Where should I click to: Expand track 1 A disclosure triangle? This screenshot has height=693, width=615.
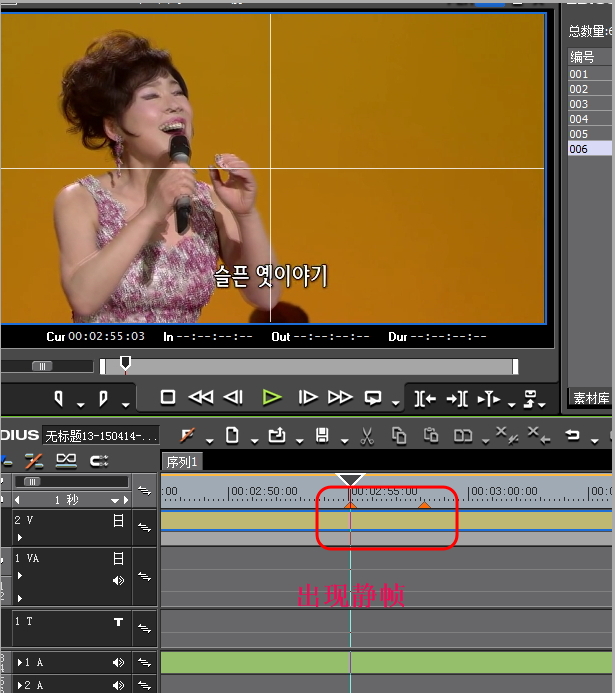[x=20, y=663]
